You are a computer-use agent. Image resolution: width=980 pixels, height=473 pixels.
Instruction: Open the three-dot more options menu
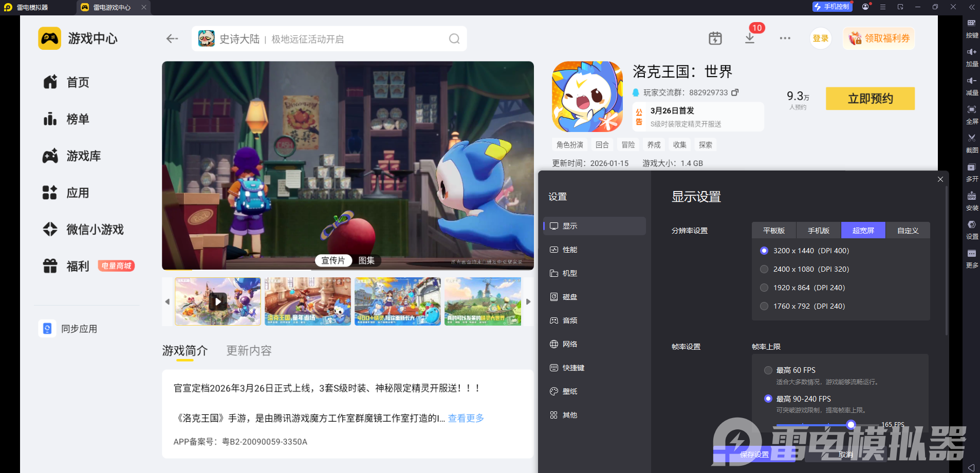pos(785,38)
